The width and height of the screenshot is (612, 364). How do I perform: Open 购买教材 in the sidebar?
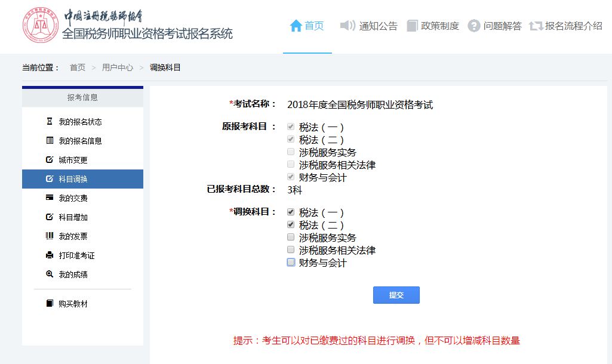pos(73,304)
